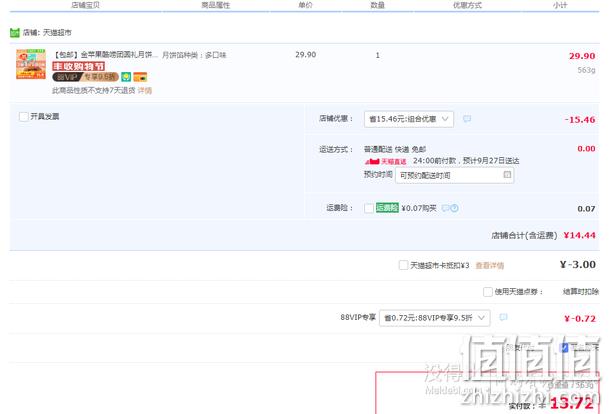Click the 29.90 unit price value
610x414 pixels.
point(305,55)
